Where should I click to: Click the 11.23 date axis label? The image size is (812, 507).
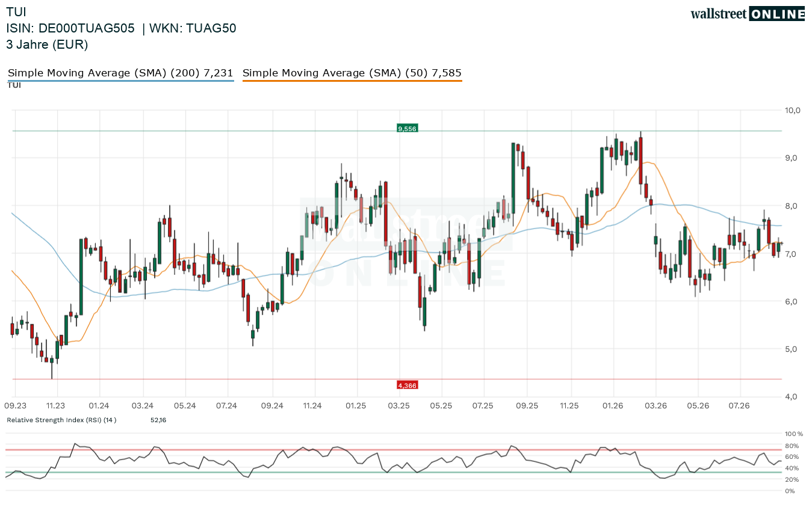(x=56, y=406)
